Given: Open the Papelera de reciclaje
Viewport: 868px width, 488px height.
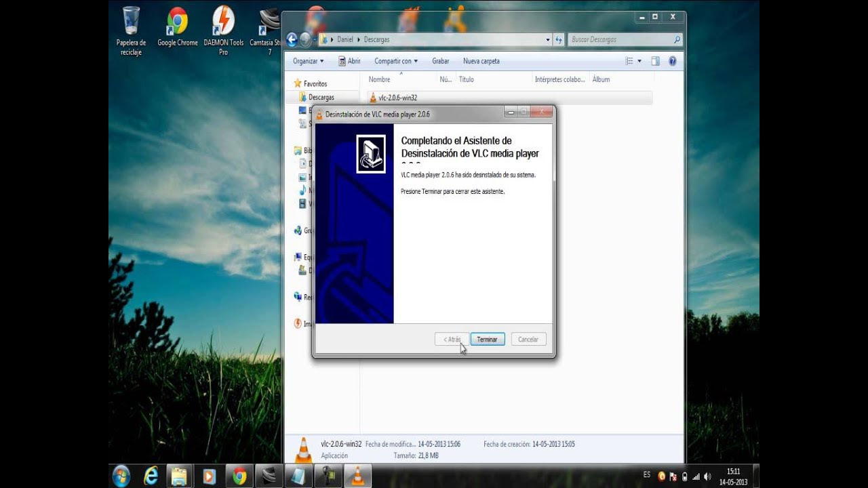Looking at the screenshot, I should click(131, 20).
